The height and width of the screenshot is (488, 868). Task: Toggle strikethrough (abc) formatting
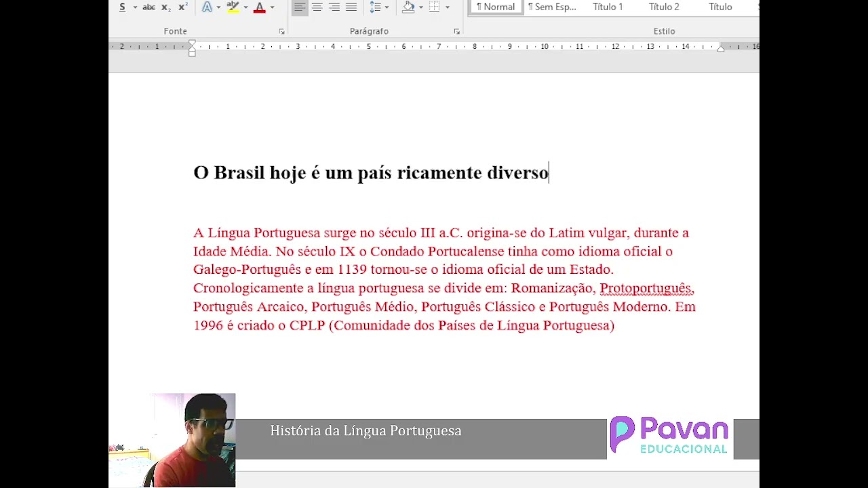coord(149,7)
